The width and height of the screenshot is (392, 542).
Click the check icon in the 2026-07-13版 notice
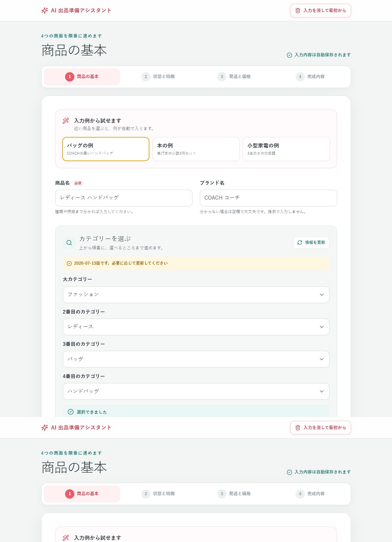pos(69,263)
